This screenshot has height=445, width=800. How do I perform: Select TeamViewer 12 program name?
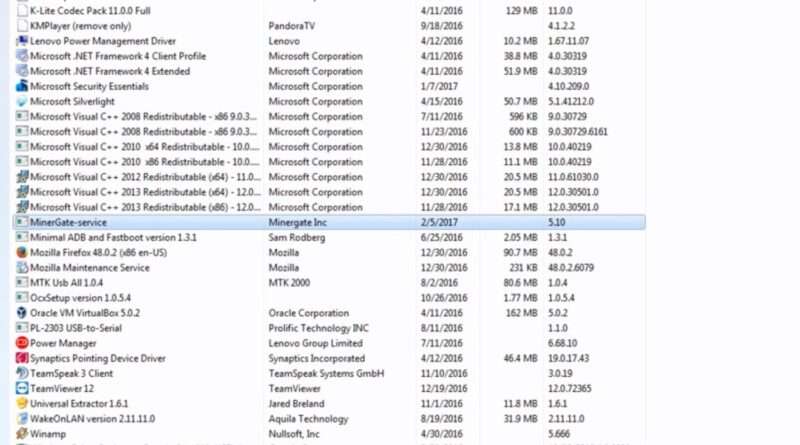coord(62,388)
